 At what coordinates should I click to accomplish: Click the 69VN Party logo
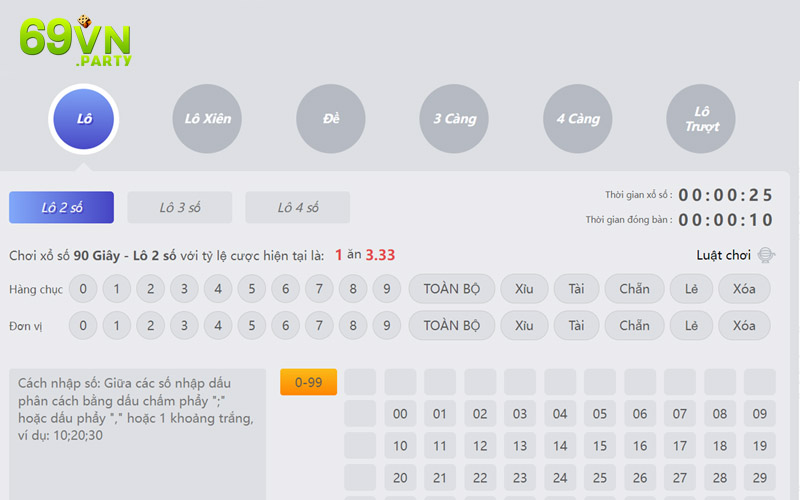pyautogui.click(x=75, y=41)
